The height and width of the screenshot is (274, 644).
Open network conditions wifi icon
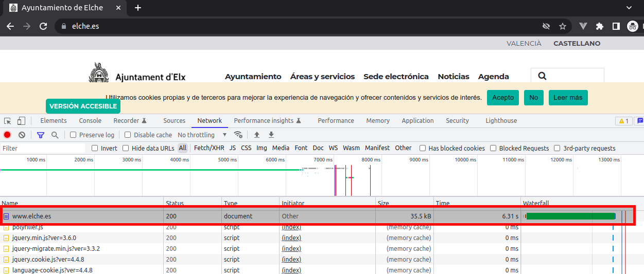coord(238,135)
